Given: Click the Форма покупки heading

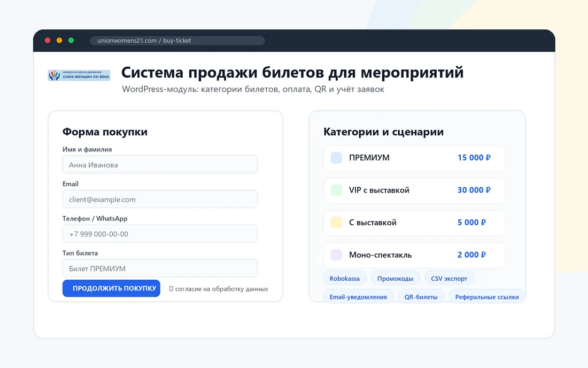Looking at the screenshot, I should tap(105, 132).
